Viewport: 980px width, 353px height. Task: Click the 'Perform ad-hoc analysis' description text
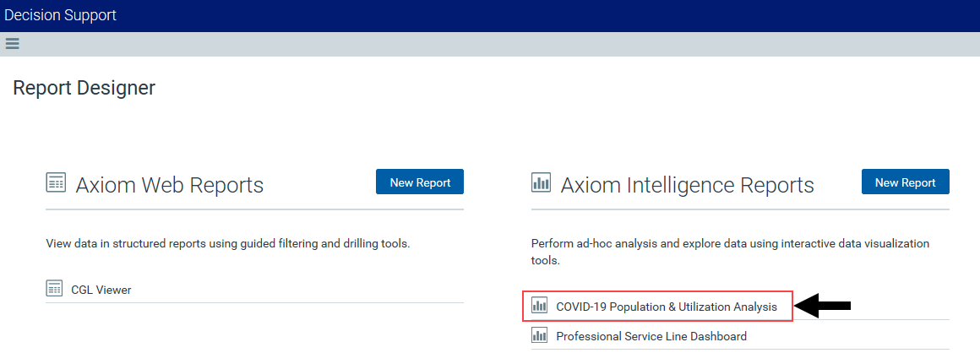point(730,252)
